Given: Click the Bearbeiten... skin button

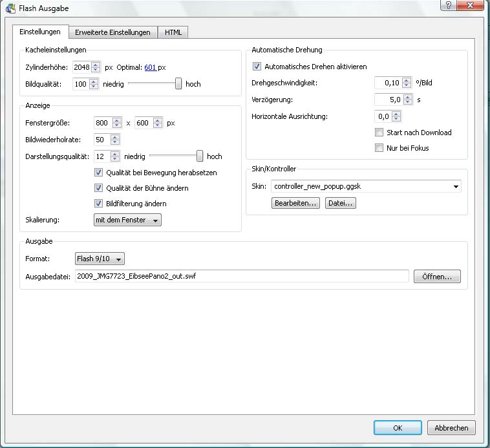Looking at the screenshot, I should [x=295, y=203].
